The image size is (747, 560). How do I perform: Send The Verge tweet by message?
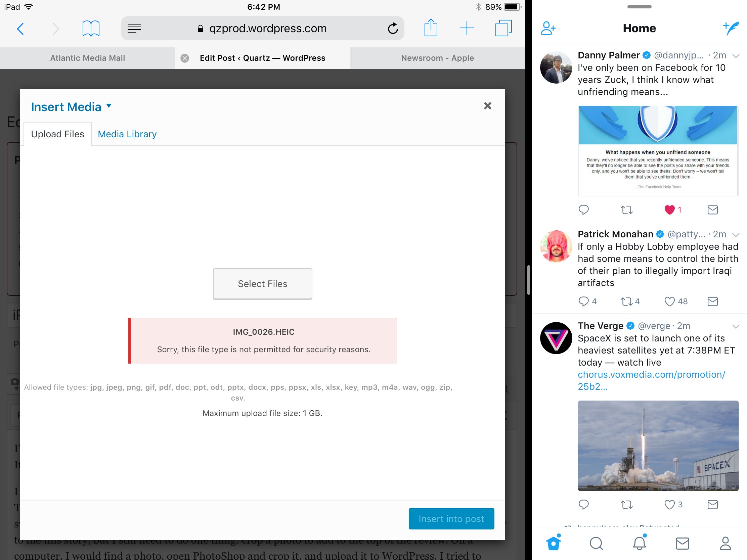pyautogui.click(x=712, y=504)
